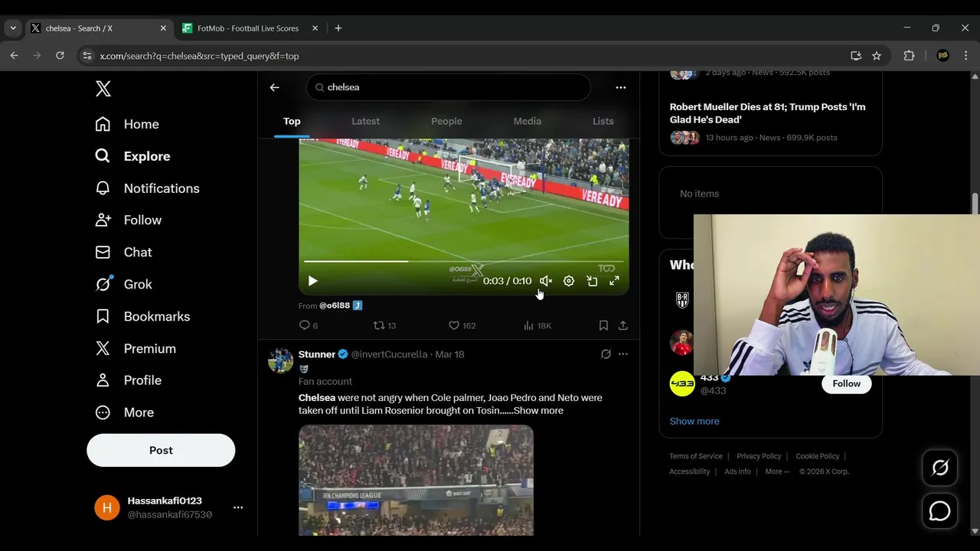The width and height of the screenshot is (980, 551).
Task: Open Profile in the sidebar
Action: [x=128, y=380]
